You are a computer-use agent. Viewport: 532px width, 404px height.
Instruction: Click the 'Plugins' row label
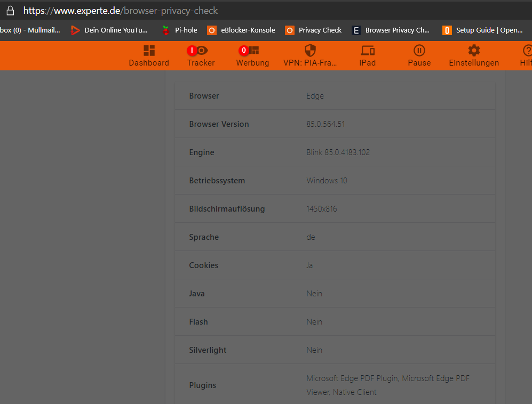point(203,385)
